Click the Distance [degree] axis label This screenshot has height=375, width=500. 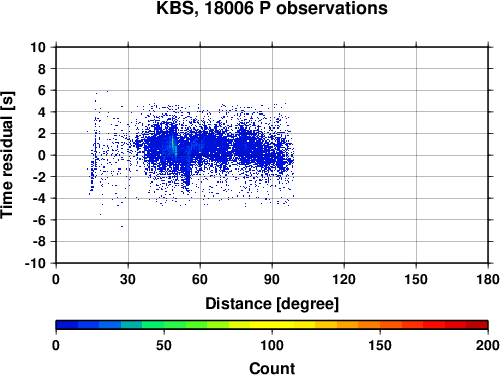tap(272, 304)
